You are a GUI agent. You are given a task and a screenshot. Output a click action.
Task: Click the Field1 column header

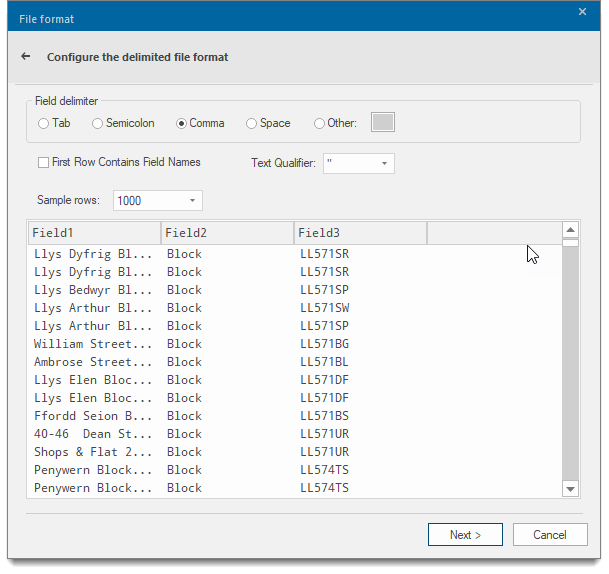94,233
